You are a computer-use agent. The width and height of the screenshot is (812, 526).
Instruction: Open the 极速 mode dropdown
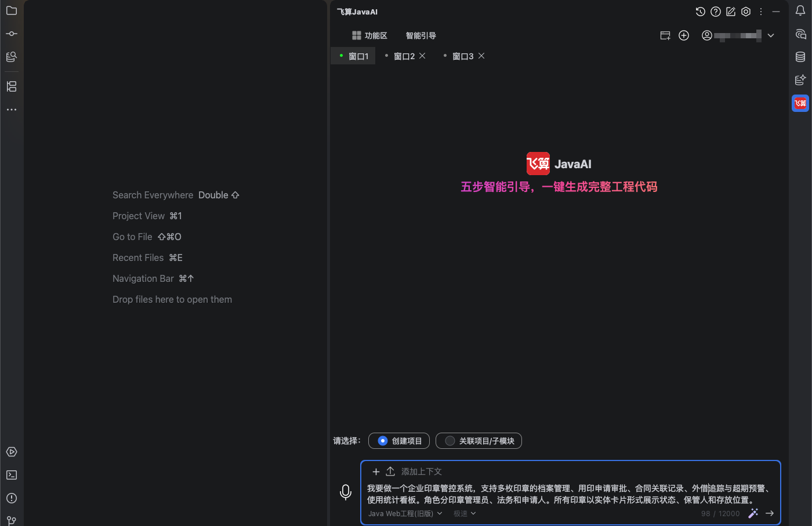(x=465, y=513)
